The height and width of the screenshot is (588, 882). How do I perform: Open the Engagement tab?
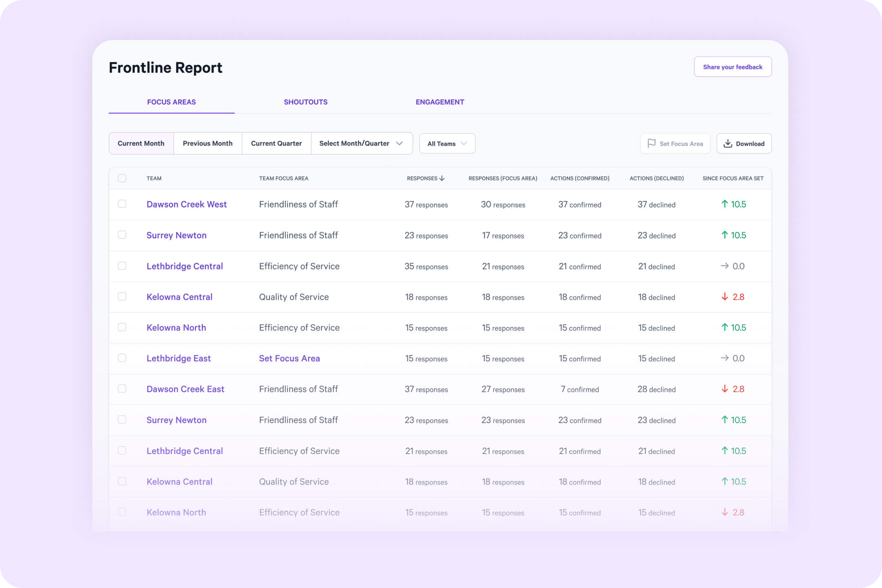point(440,102)
